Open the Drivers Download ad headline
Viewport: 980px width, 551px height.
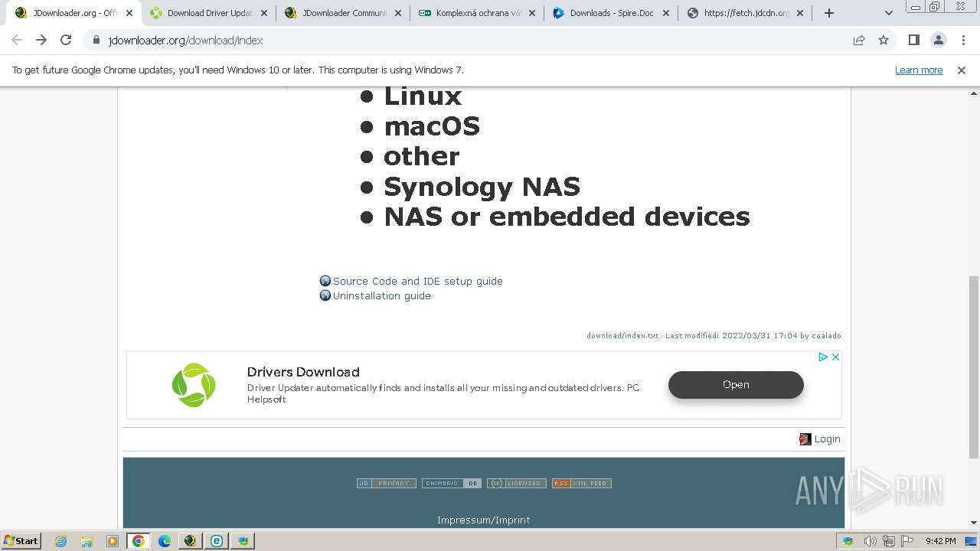[303, 372]
